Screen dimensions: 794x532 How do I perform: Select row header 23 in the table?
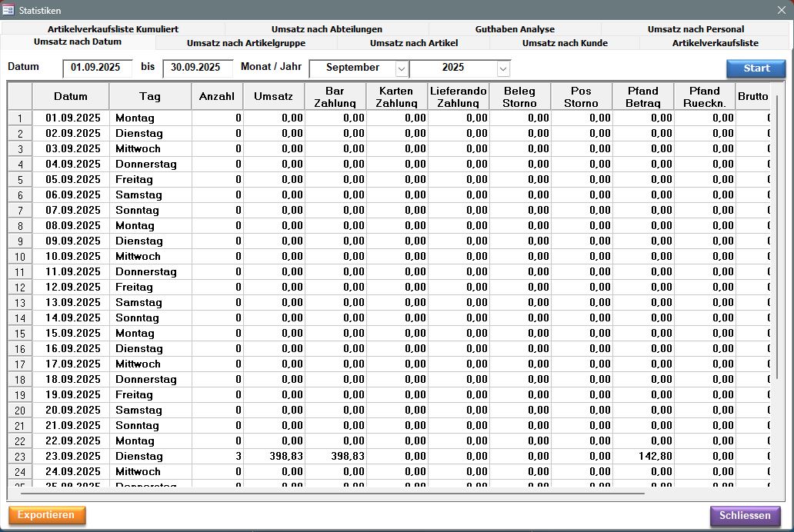click(x=20, y=457)
